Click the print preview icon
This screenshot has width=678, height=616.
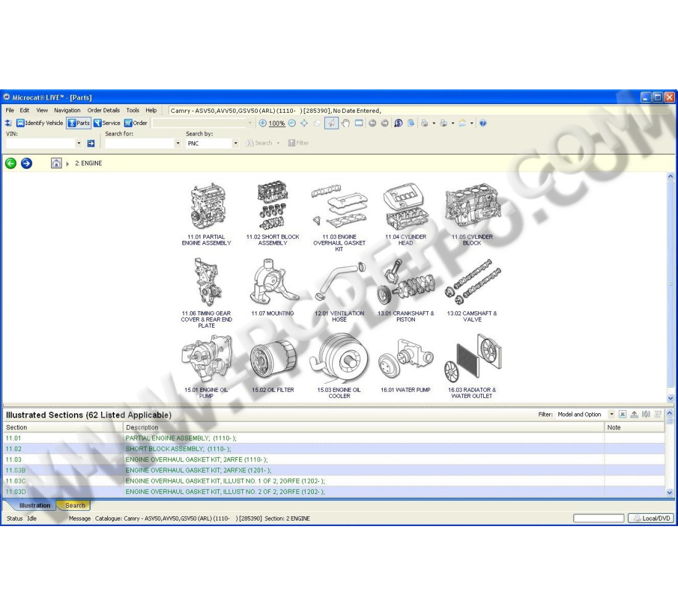[x=444, y=123]
